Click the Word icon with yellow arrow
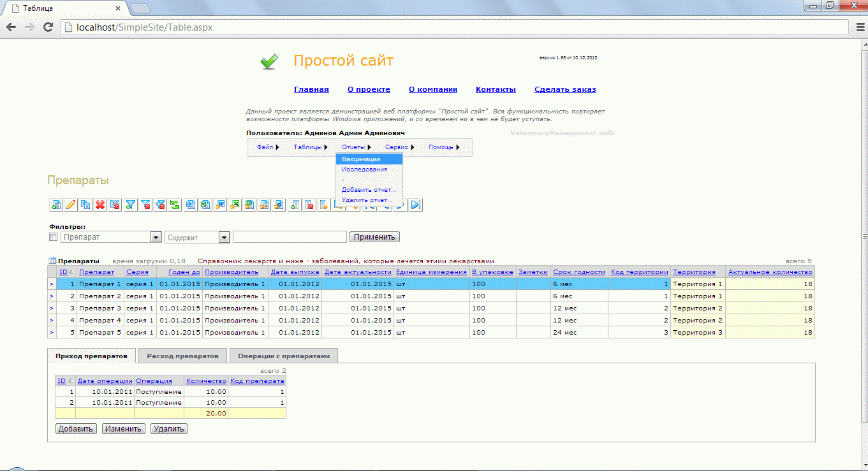The image size is (868, 471). pyautogui.click(x=220, y=205)
